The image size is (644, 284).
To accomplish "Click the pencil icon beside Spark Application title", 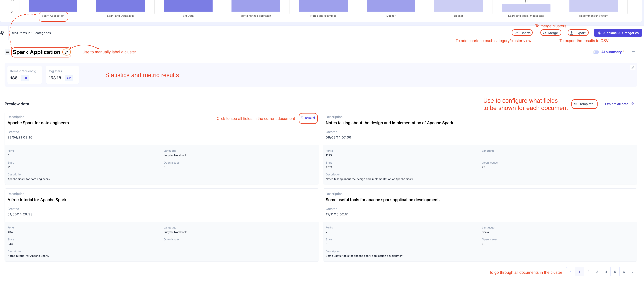I will click(x=67, y=52).
